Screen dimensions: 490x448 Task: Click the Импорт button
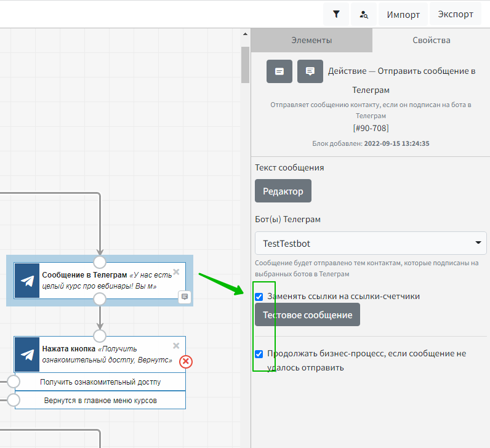(403, 14)
